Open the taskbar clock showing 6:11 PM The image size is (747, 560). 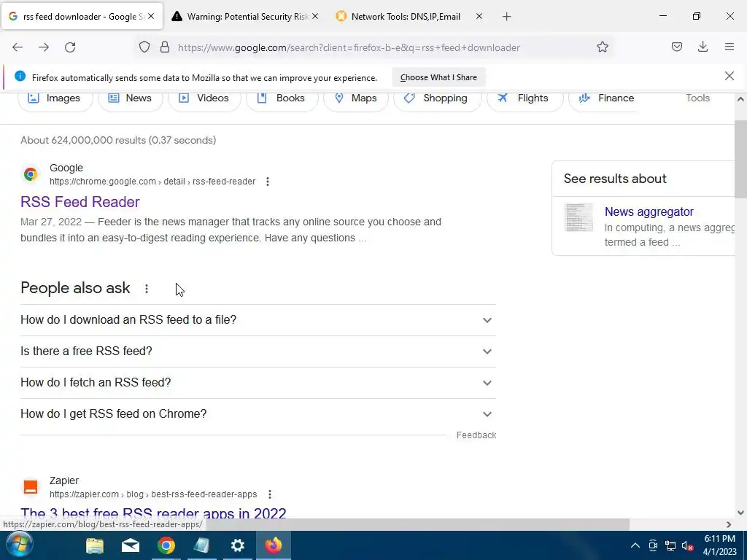[x=719, y=545]
